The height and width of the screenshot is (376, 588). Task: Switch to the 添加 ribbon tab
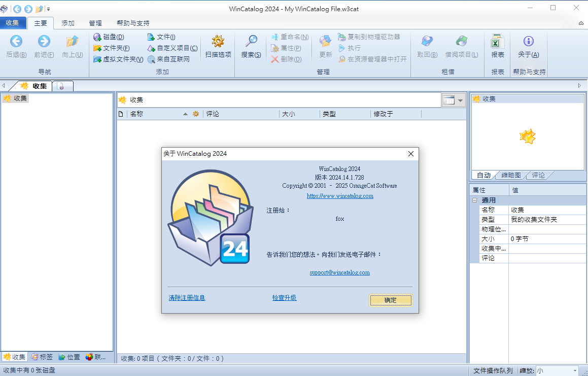pyautogui.click(x=68, y=23)
